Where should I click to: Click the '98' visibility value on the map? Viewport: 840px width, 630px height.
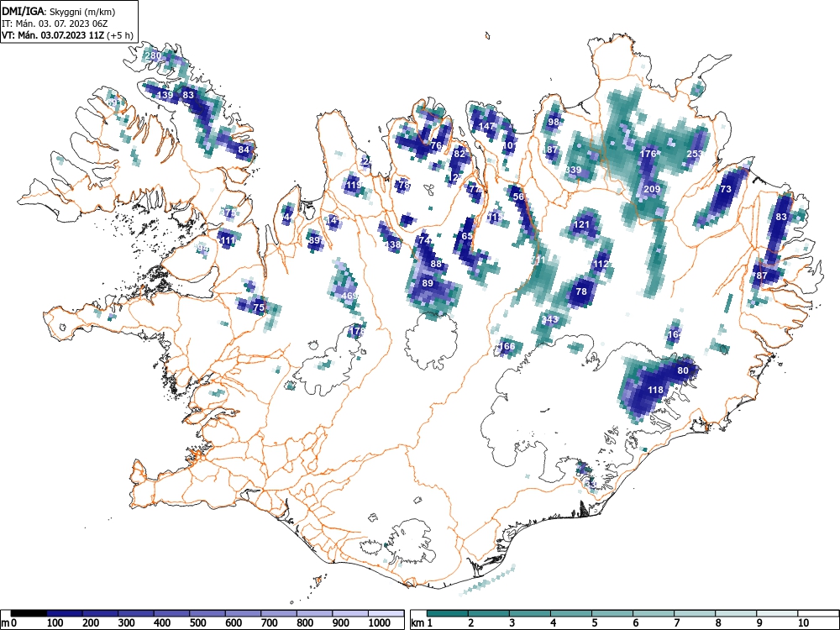[x=554, y=122]
